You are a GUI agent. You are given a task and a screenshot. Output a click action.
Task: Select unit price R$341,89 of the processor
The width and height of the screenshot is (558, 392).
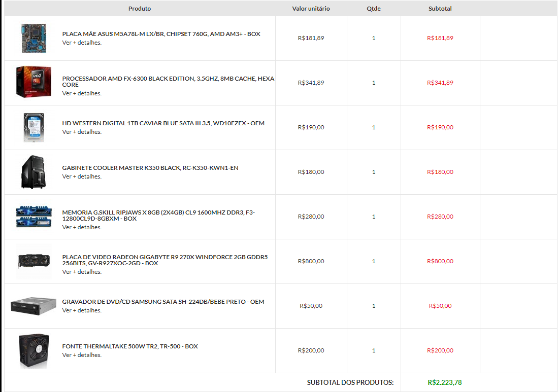[x=311, y=83]
